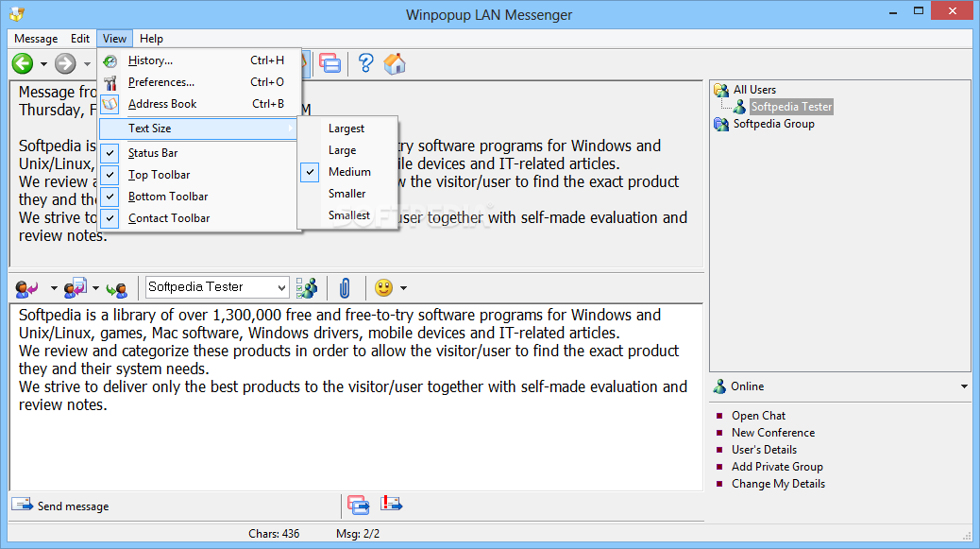The image size is (980, 549).
Task: Close the open View menu
Action: (114, 39)
